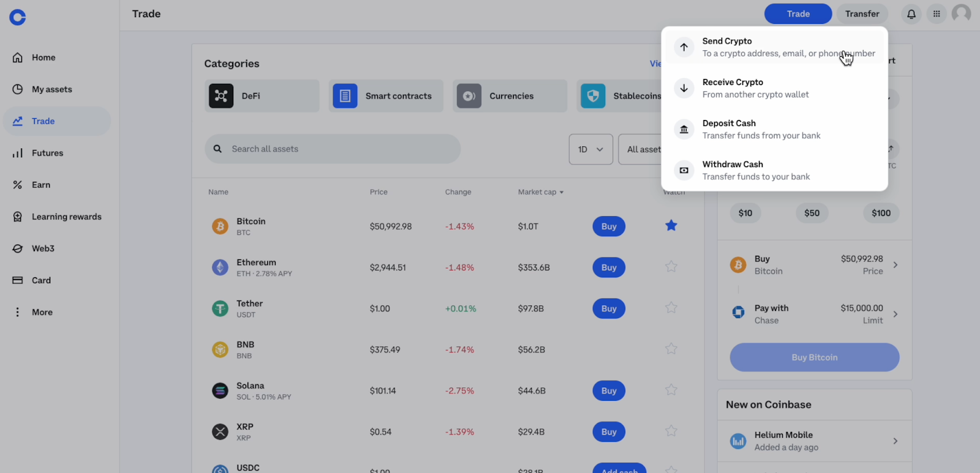Viewport: 980px width, 473px height.
Task: Click the Coinbase logo icon
Action: click(18, 17)
